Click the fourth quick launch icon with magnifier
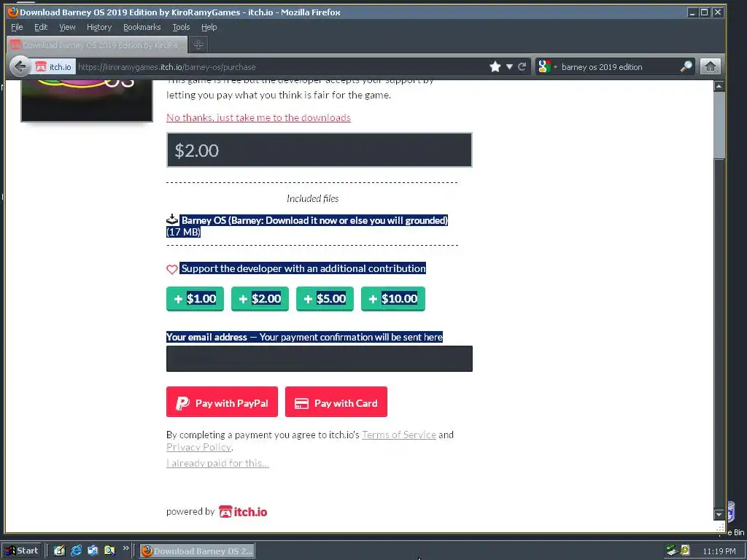 tap(109, 551)
